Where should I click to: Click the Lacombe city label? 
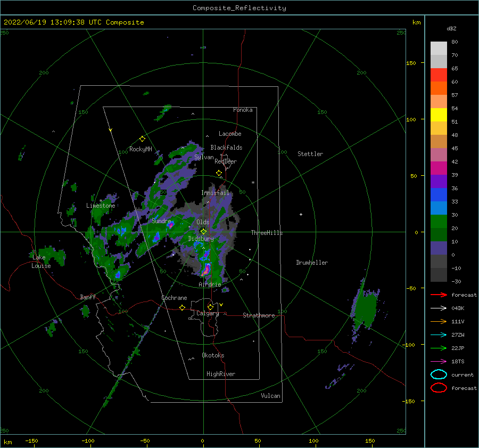pyautogui.click(x=230, y=134)
